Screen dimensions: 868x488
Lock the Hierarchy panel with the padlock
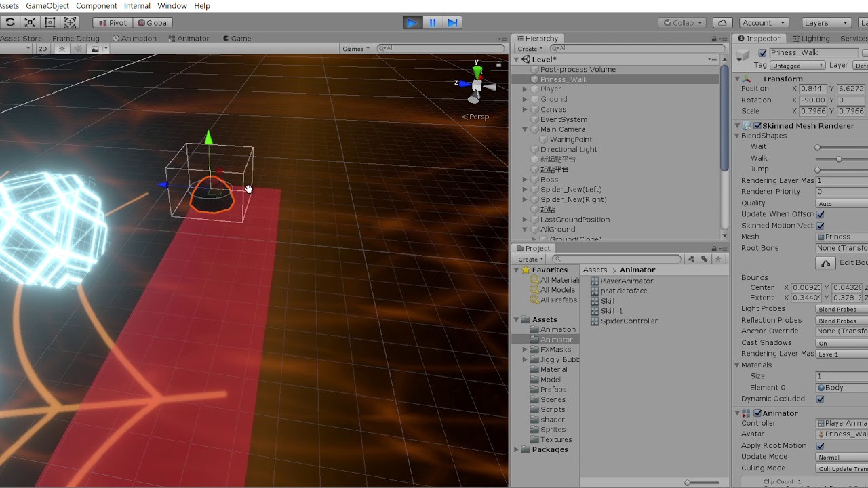point(714,39)
